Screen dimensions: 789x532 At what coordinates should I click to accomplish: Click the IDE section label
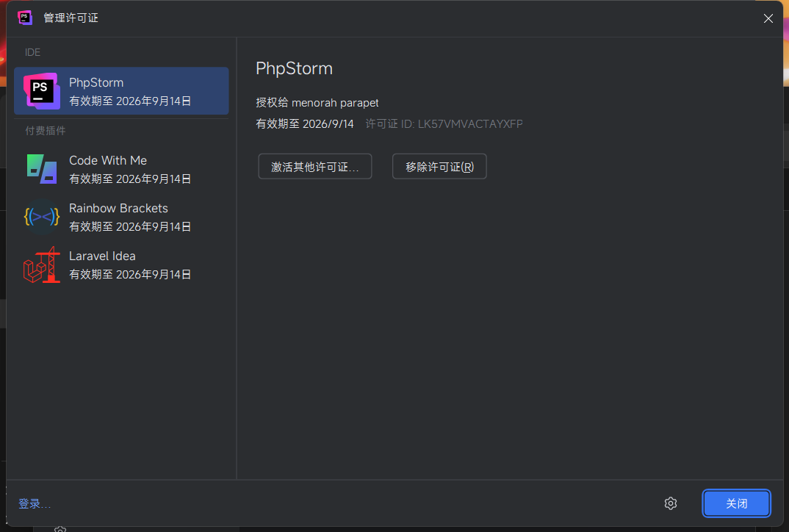click(x=33, y=52)
